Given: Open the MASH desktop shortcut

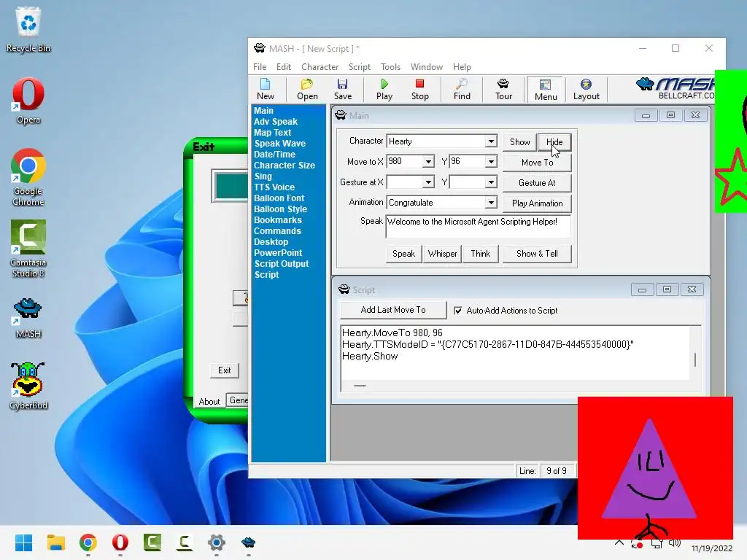Looking at the screenshot, I should point(28,318).
